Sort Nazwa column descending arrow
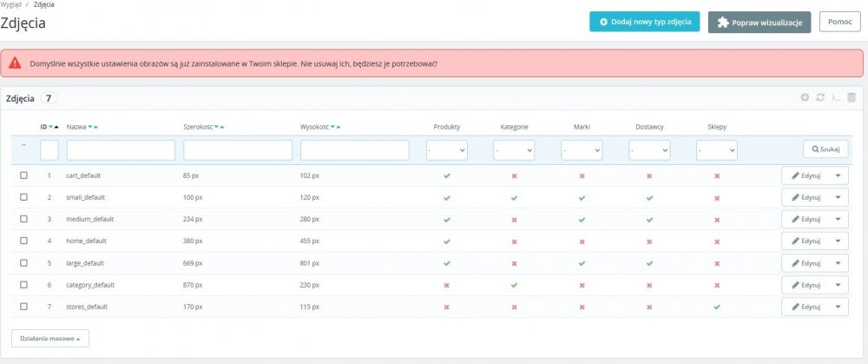The width and height of the screenshot is (868, 364). (x=89, y=127)
